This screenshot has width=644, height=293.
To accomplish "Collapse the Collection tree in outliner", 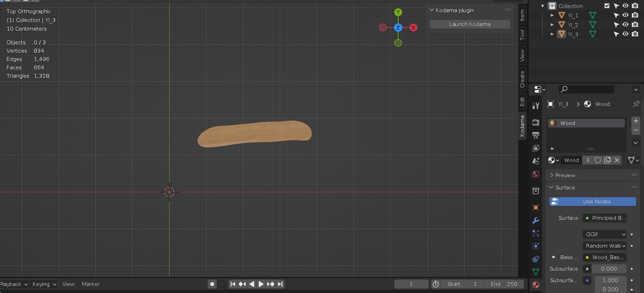I will click(x=543, y=6).
